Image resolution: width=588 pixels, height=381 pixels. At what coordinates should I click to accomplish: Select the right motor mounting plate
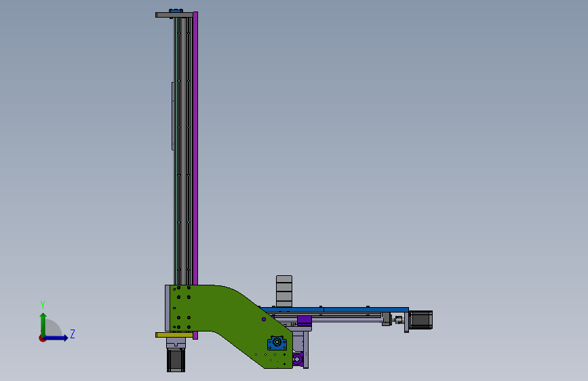tap(406, 322)
